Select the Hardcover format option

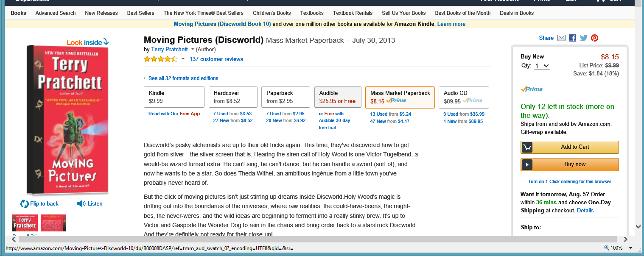click(233, 97)
